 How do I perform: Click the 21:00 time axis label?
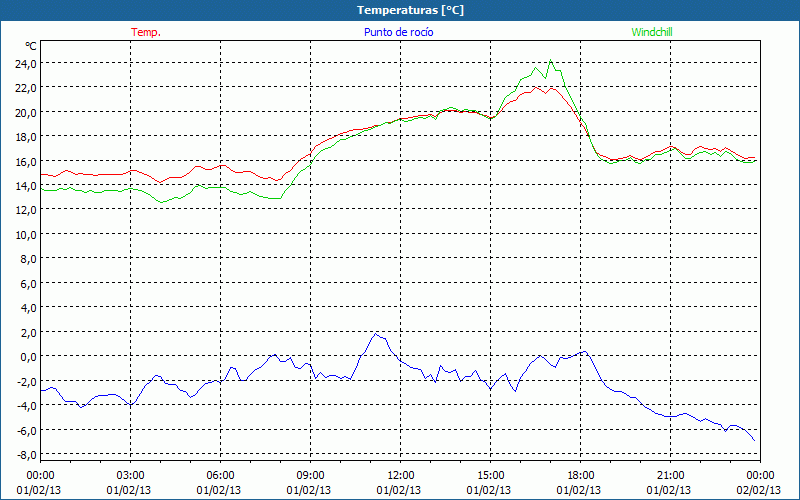pos(670,476)
